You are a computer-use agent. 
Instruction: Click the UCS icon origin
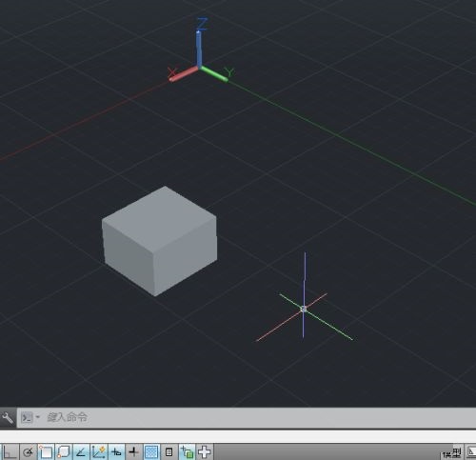(199, 67)
